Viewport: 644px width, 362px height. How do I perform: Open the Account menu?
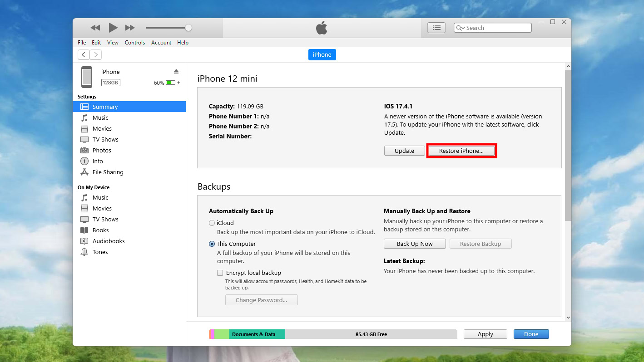tap(161, 43)
